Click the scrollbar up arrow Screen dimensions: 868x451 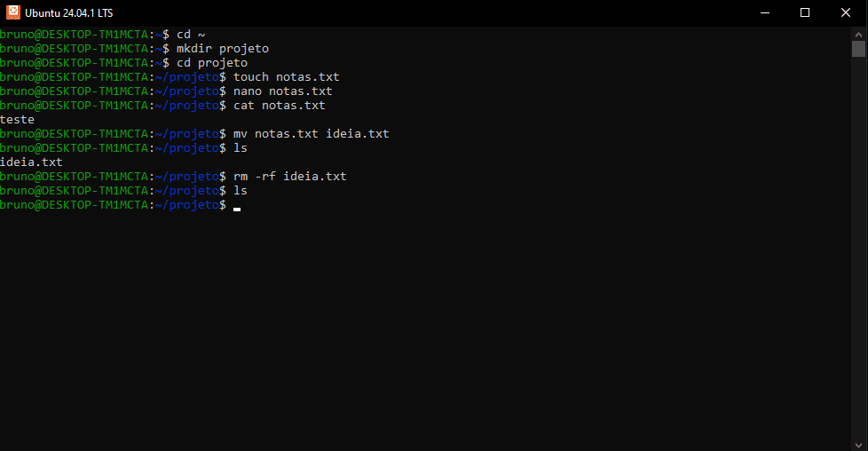point(859,33)
